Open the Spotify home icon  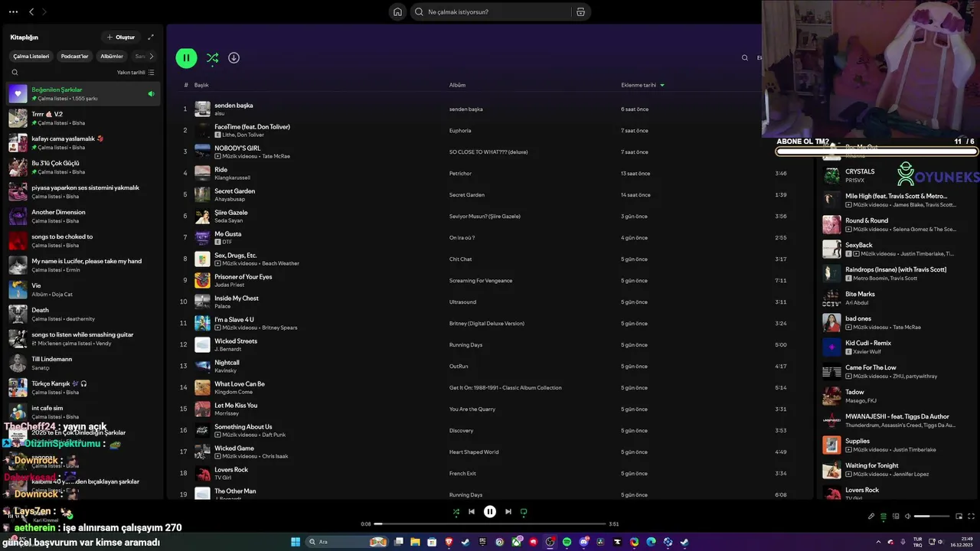pyautogui.click(x=397, y=11)
